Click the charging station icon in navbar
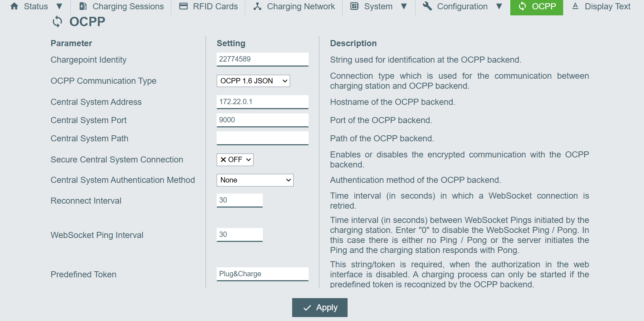644x321 pixels. pyautogui.click(x=83, y=6)
